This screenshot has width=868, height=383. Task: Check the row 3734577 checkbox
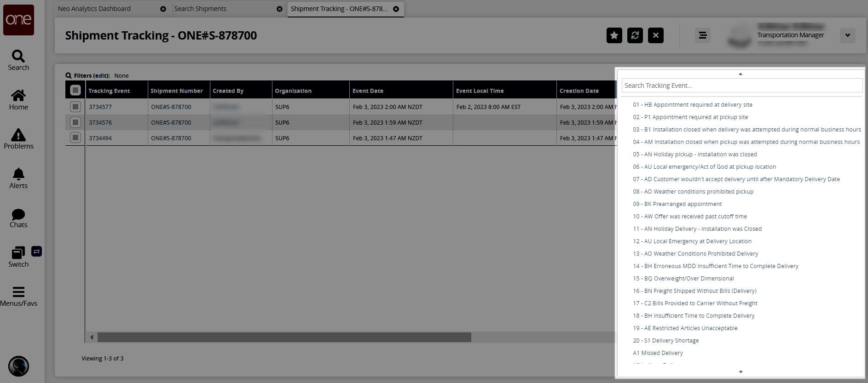[x=75, y=107]
